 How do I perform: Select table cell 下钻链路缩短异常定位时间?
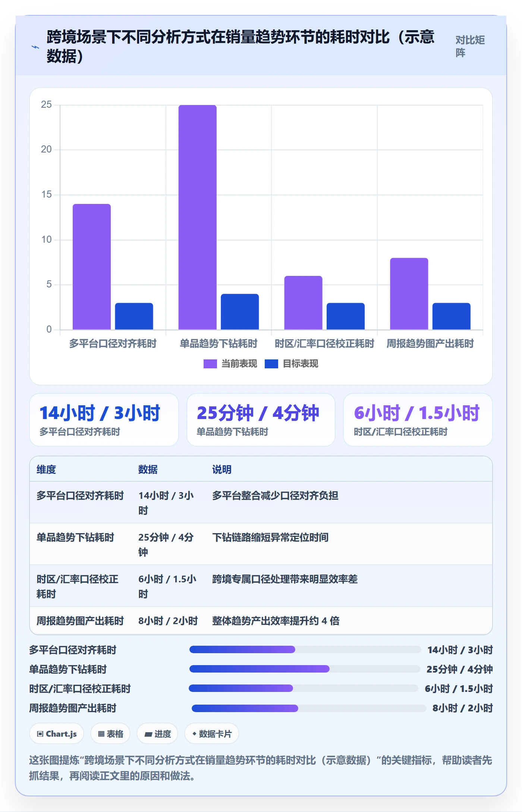click(270, 537)
